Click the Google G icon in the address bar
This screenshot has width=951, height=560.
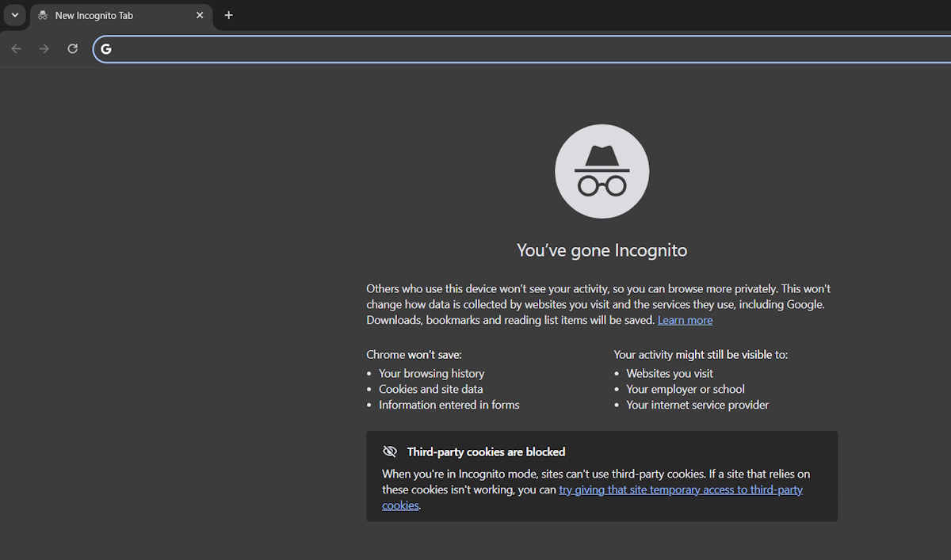tap(105, 48)
